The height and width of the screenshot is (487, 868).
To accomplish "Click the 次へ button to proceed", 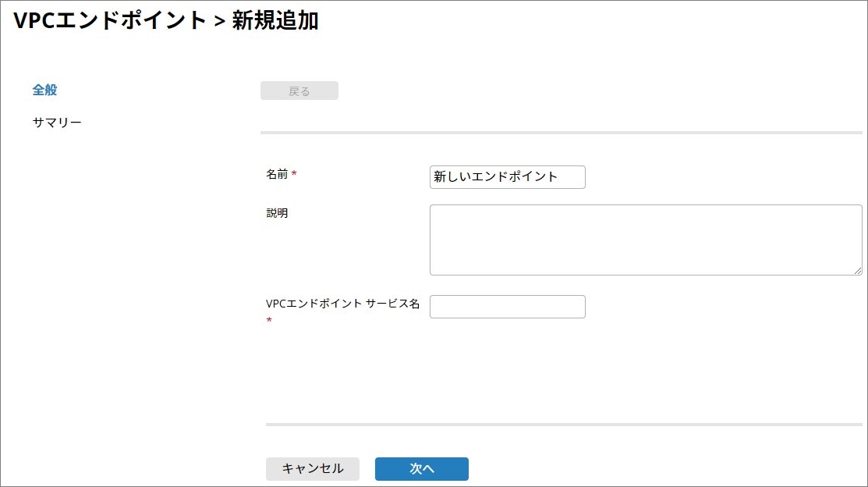I will coord(421,469).
